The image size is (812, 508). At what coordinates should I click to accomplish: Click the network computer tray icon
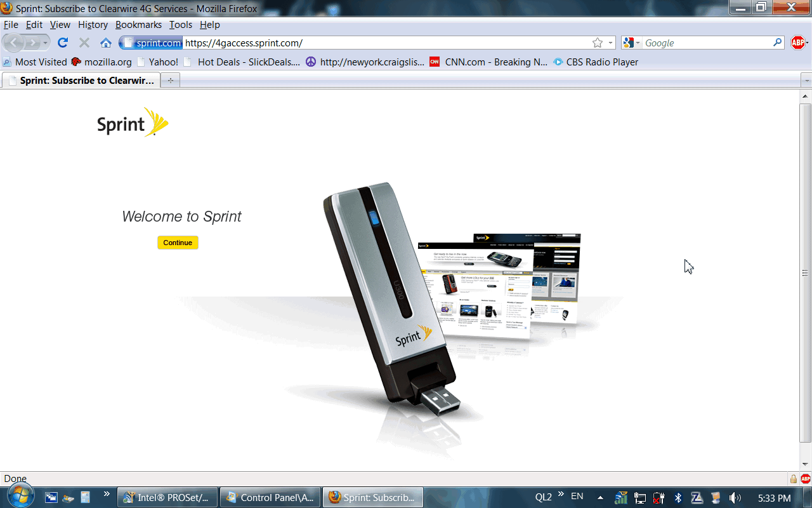point(640,497)
